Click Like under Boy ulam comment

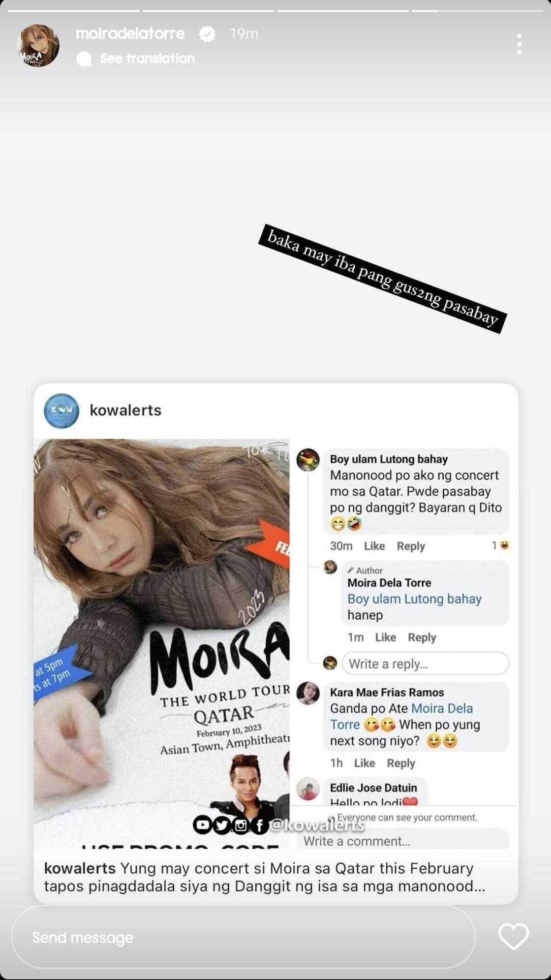tap(374, 546)
